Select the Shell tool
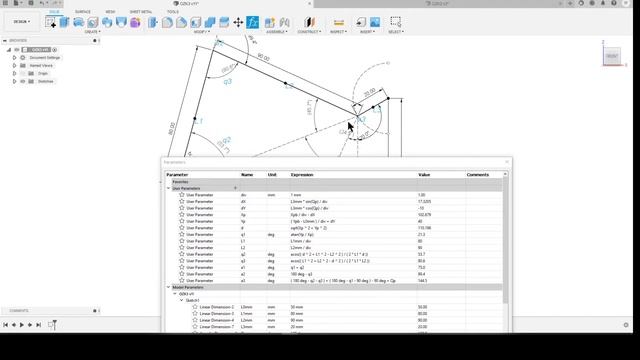Image resolution: width=640 pixels, height=360 pixels. coord(196,22)
